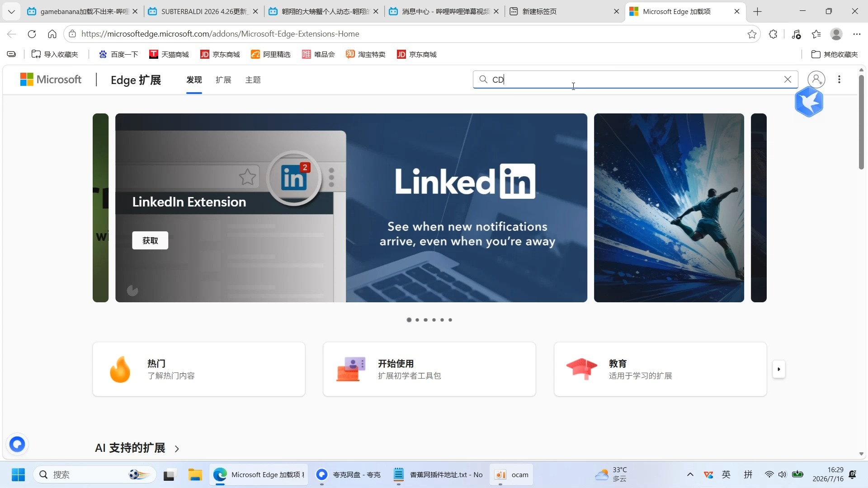
Task: Go to browser home page icon
Action: pos(52,34)
